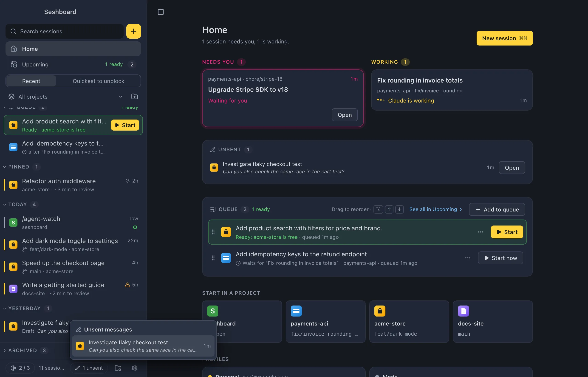Start product search task in main queue

coord(507,232)
